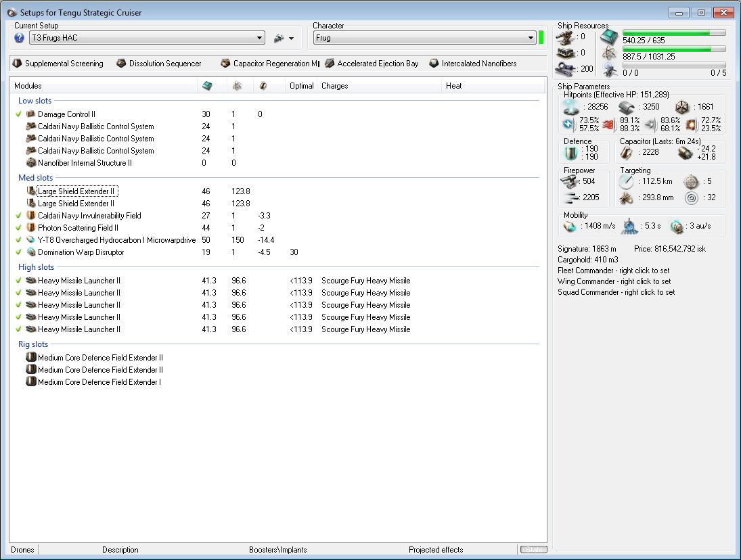Viewport: 741px width, 560px height.
Task: Toggle the second Heavy Missile Launcher II checkmark
Action: click(x=18, y=293)
